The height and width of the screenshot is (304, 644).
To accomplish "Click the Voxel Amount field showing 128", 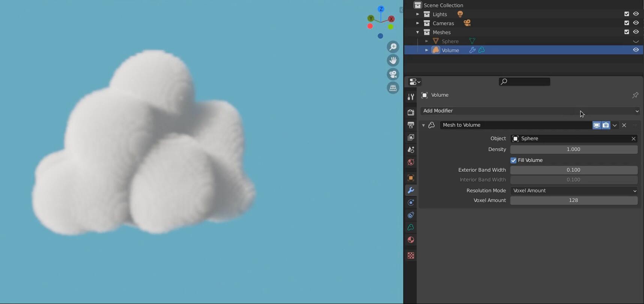I will point(574,201).
